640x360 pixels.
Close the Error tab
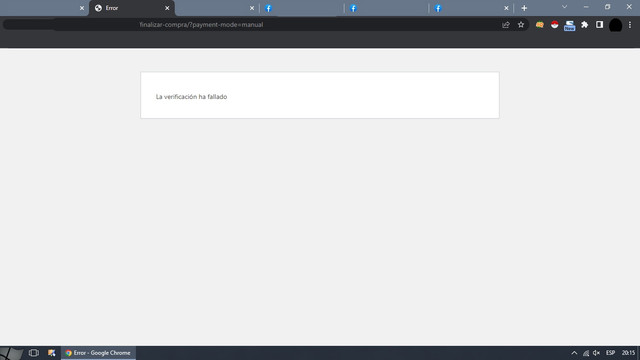tap(167, 8)
